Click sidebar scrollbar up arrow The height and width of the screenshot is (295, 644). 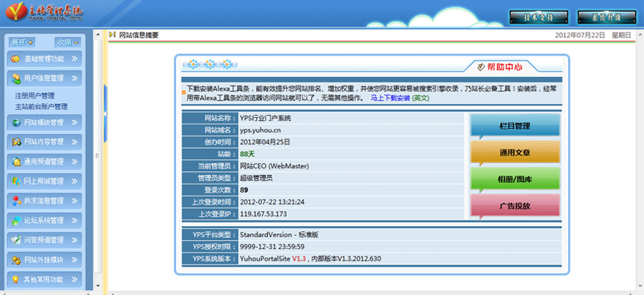[x=98, y=34]
